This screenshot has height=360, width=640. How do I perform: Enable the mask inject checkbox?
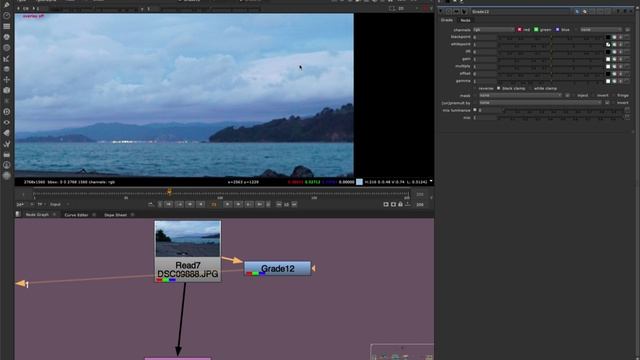coord(573,96)
